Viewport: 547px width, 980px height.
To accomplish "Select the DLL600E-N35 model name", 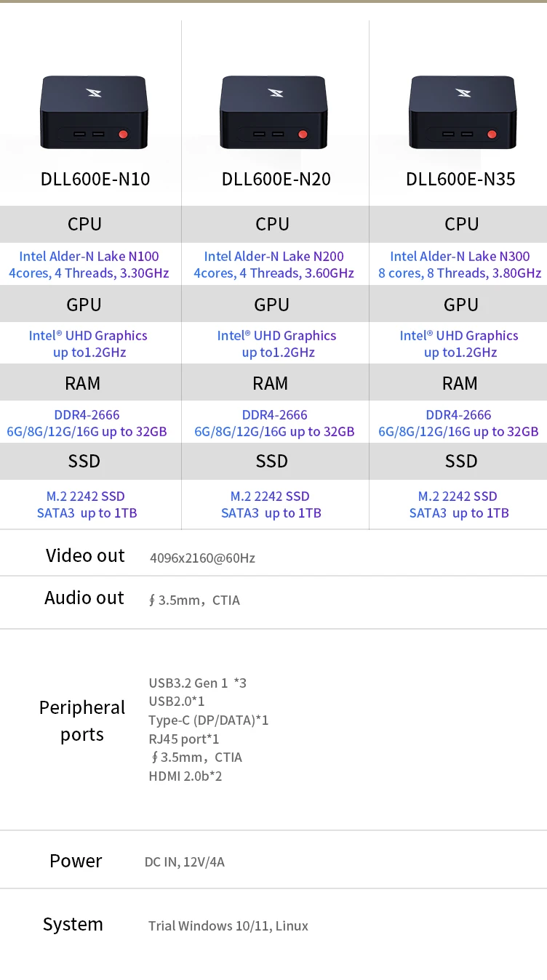I will coord(460,180).
